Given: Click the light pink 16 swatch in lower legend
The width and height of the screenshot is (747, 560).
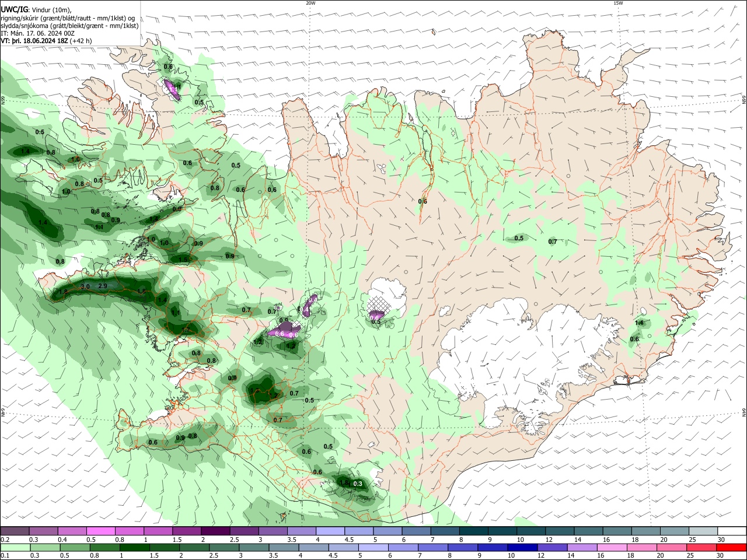Looking at the screenshot, I should (x=611, y=547).
